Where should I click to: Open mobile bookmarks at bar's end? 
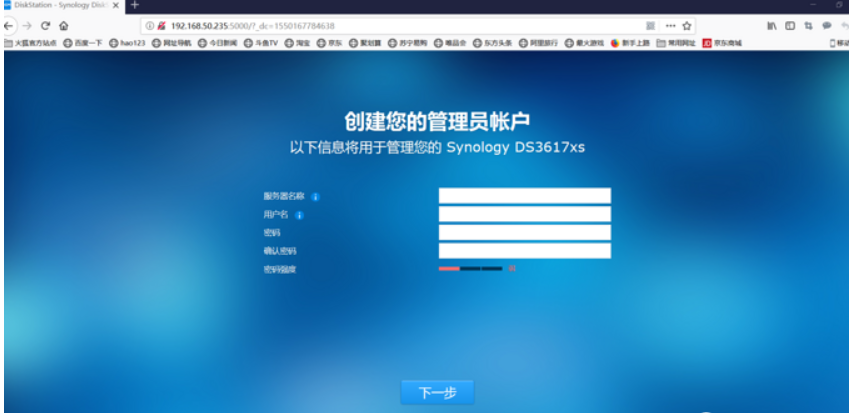(x=839, y=43)
